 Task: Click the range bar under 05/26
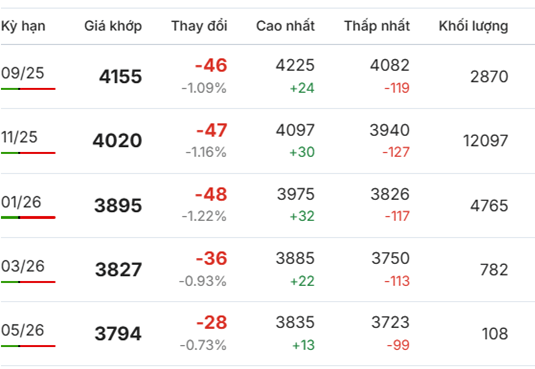click(28, 346)
